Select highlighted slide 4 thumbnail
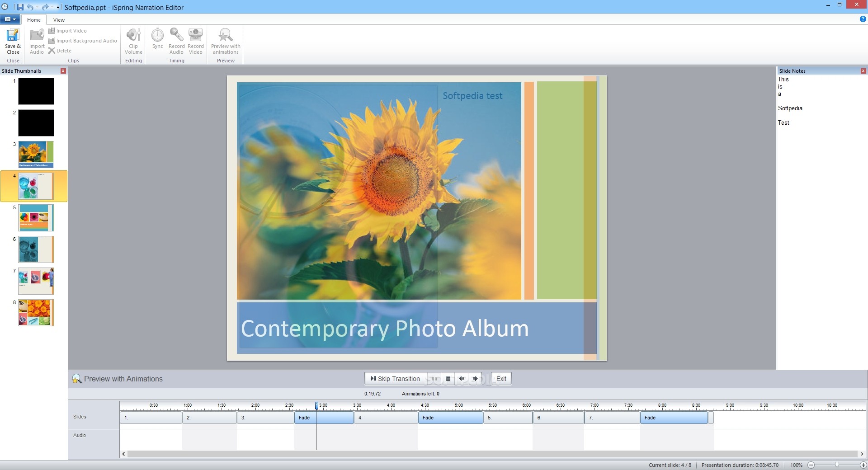The image size is (868, 470). (36, 186)
